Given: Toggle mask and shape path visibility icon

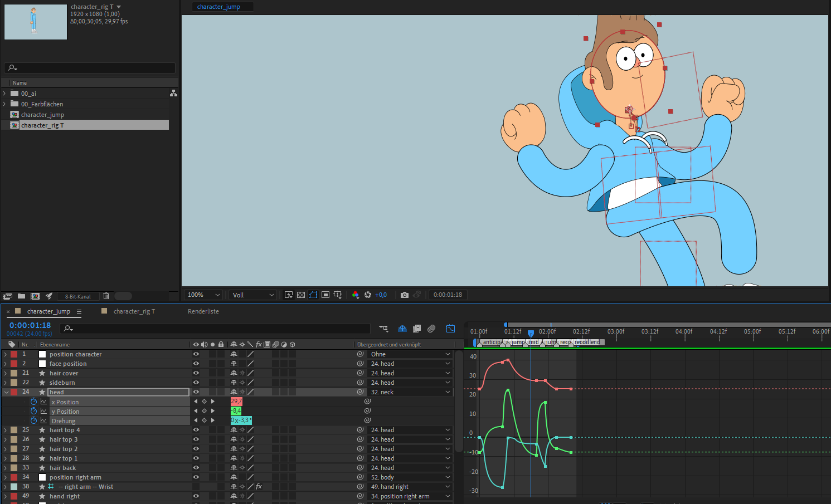Looking at the screenshot, I should (313, 295).
